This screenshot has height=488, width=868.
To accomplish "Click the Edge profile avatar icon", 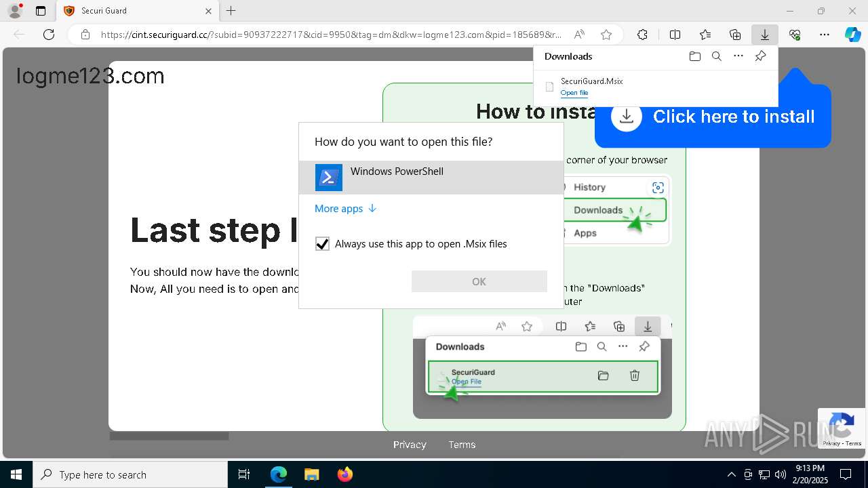I will (15, 11).
